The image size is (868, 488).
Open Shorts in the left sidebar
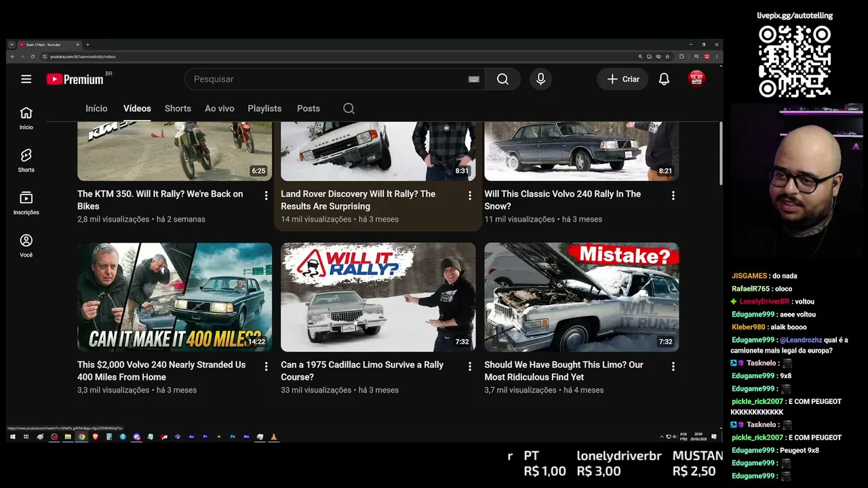click(x=26, y=161)
